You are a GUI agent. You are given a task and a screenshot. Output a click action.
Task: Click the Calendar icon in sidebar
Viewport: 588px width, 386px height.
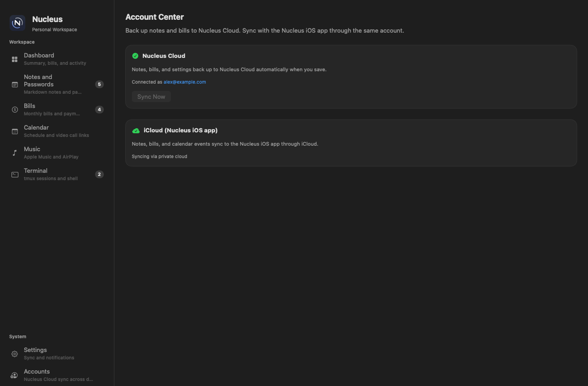[15, 131]
